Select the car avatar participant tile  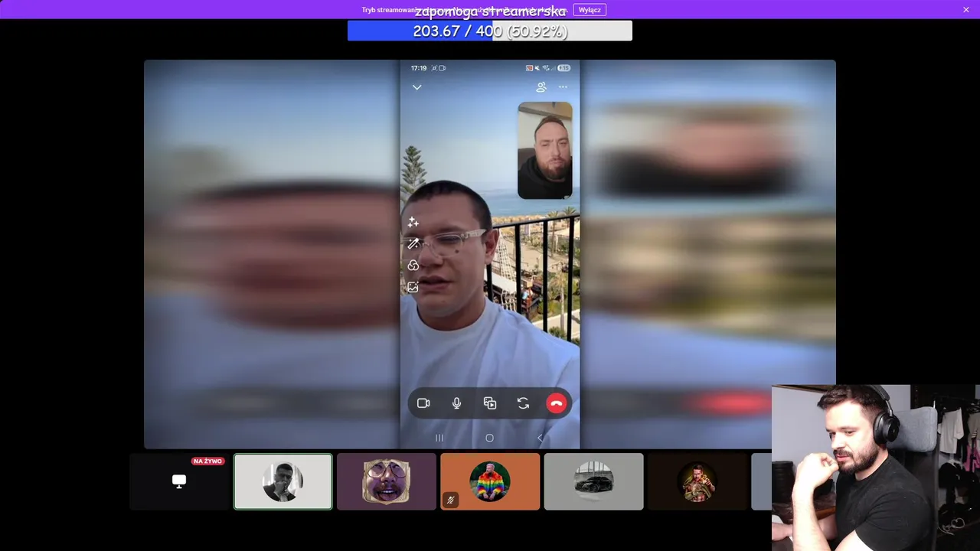pyautogui.click(x=594, y=481)
